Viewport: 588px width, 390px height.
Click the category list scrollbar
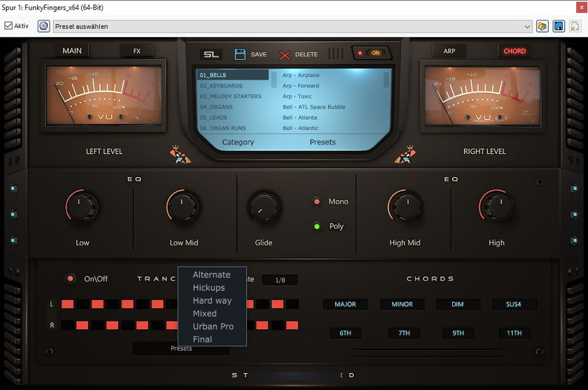click(274, 80)
